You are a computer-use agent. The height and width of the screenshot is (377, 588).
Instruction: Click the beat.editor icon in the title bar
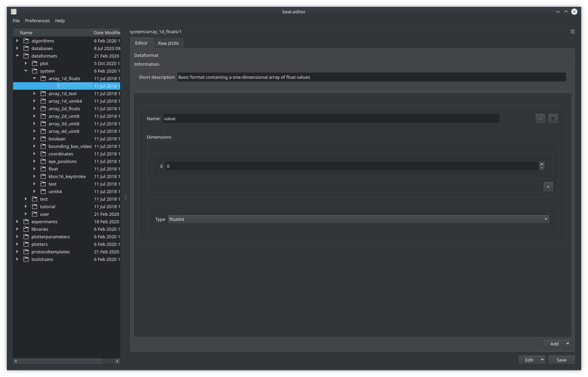click(13, 11)
